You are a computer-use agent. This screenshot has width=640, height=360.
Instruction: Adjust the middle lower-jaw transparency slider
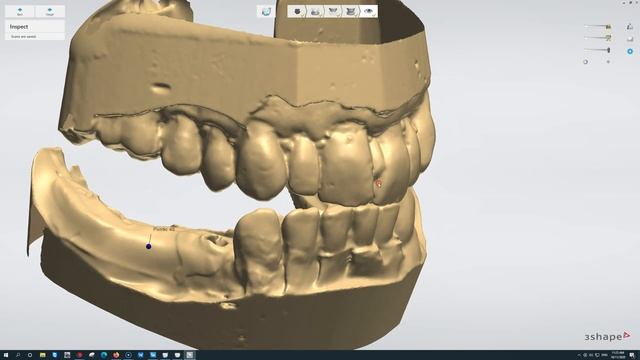[x=598, y=38]
